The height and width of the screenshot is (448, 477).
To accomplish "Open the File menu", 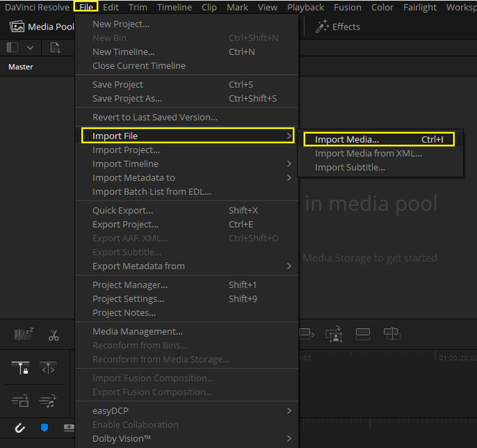I will pos(86,7).
